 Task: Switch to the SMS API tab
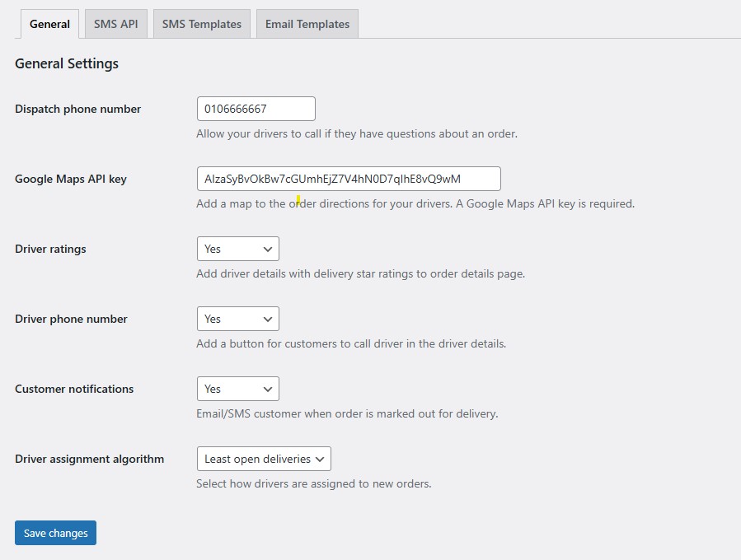click(x=115, y=24)
